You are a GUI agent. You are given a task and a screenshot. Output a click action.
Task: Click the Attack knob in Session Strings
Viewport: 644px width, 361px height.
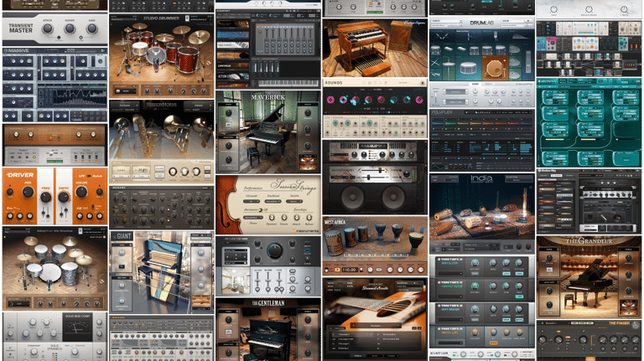coord(297,218)
